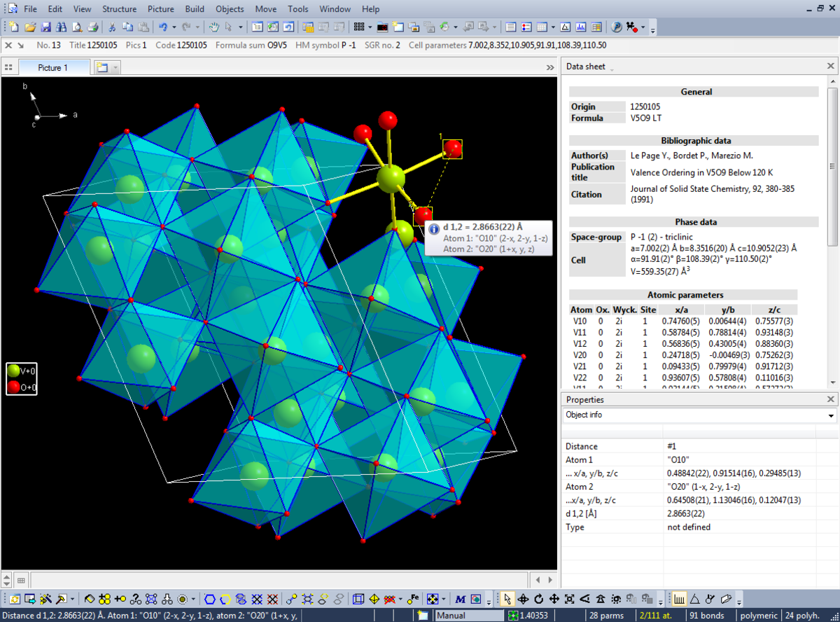Open a file with the folder icon
Image resolution: width=840 pixels, height=622 pixels.
(30, 27)
